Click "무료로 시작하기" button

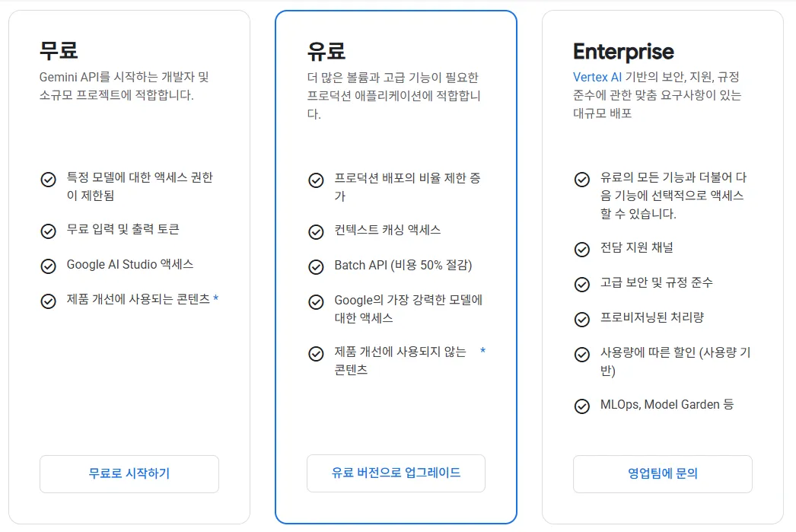pos(129,473)
